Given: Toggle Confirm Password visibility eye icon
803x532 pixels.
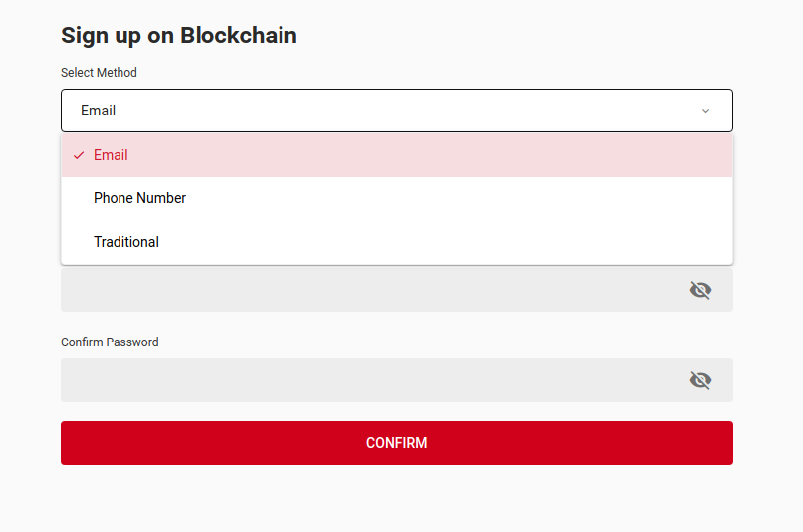Looking at the screenshot, I should point(700,380).
